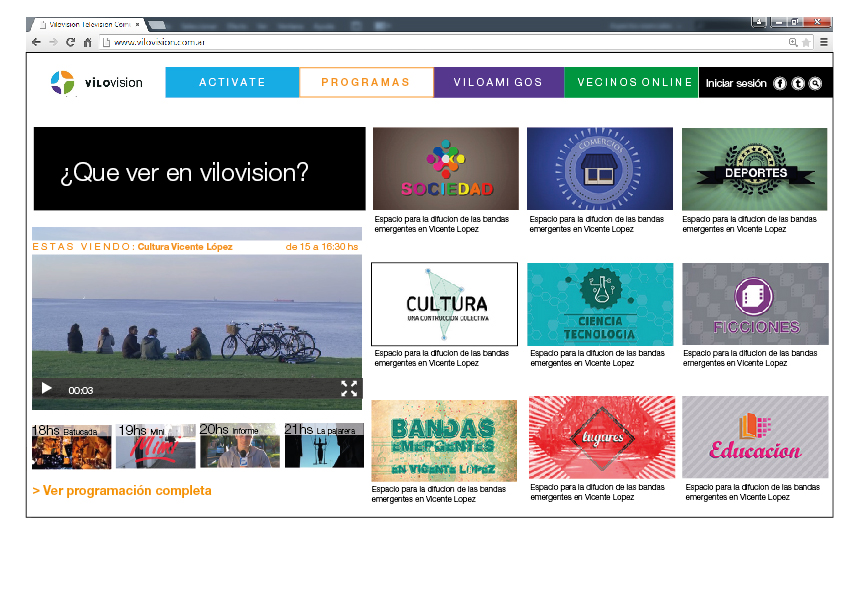Image resolution: width=842 pixels, height=596 pixels.
Task: Select the vilovision logo
Action: (95, 82)
